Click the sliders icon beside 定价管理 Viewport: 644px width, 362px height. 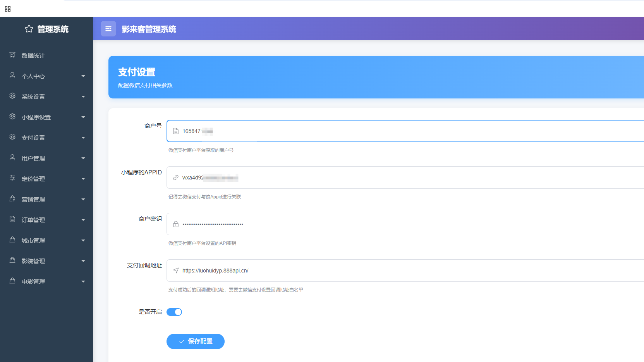[x=12, y=178]
